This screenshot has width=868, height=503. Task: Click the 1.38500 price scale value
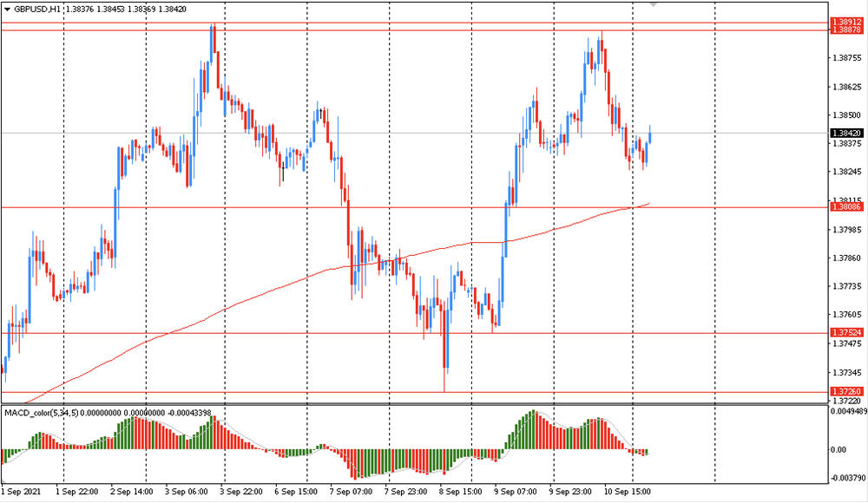pyautogui.click(x=847, y=115)
